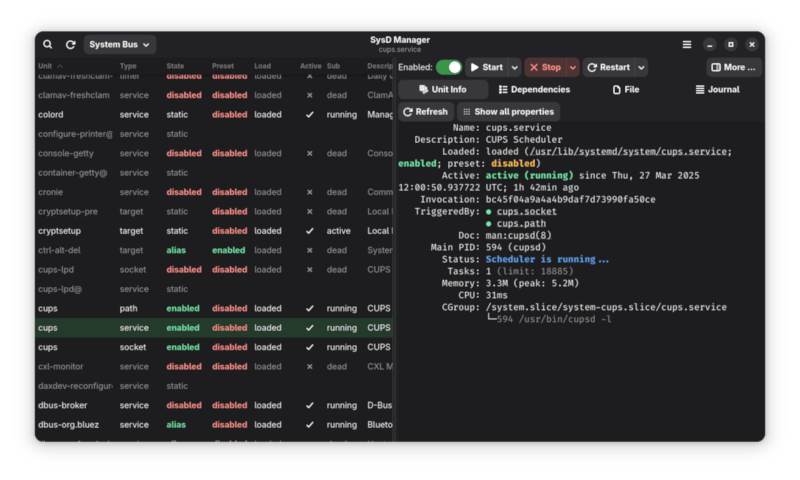Stop the cups service

coord(545,67)
